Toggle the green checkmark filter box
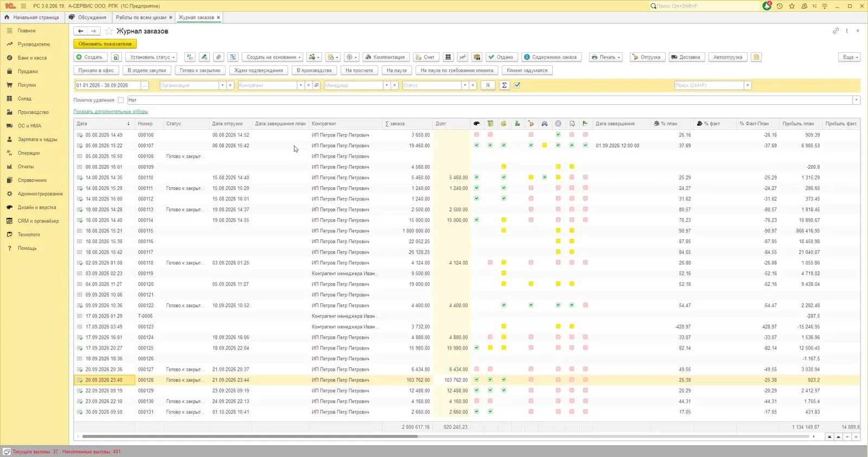868x457 pixels. pos(517,85)
